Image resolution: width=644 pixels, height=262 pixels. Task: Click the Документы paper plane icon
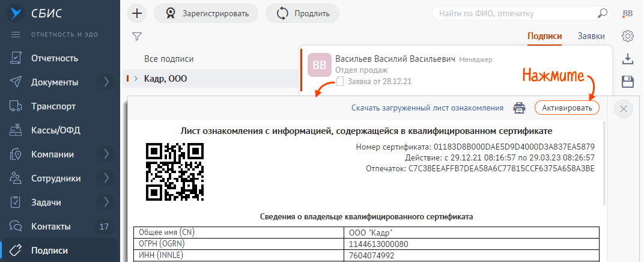(x=16, y=82)
